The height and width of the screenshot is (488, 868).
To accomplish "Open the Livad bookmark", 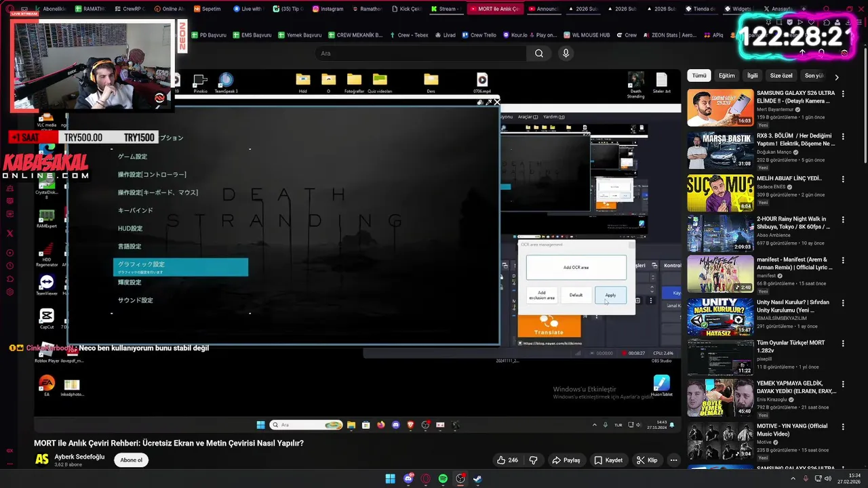I will pyautogui.click(x=445, y=35).
